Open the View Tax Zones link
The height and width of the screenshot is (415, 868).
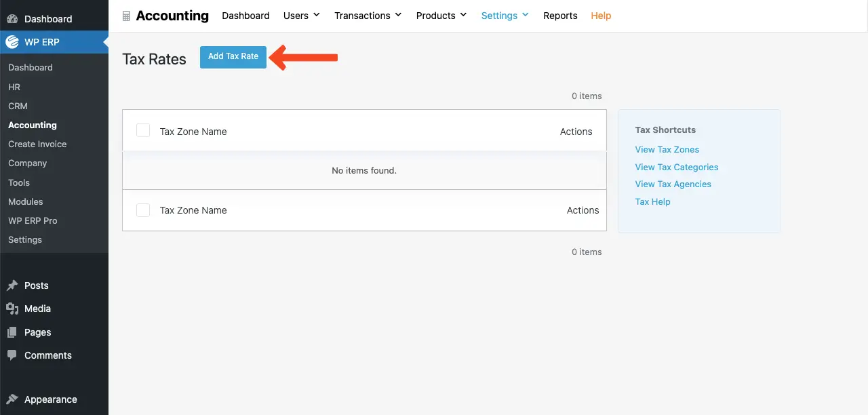(667, 149)
